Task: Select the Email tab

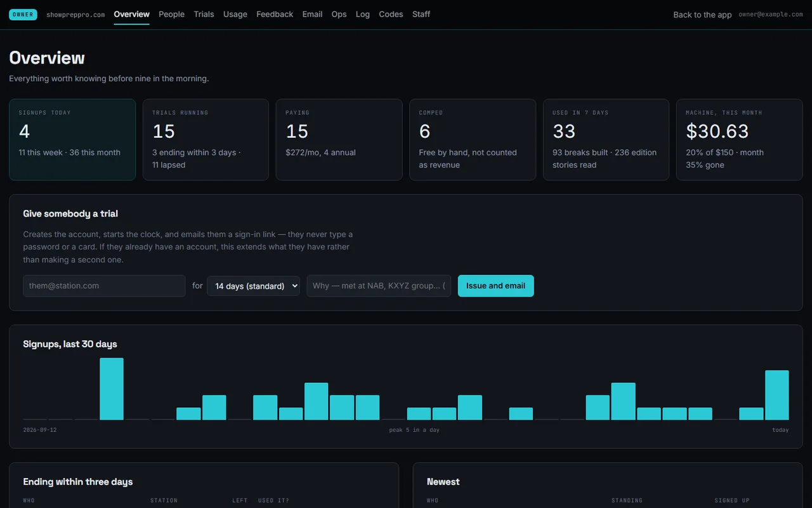Action: 312,14
